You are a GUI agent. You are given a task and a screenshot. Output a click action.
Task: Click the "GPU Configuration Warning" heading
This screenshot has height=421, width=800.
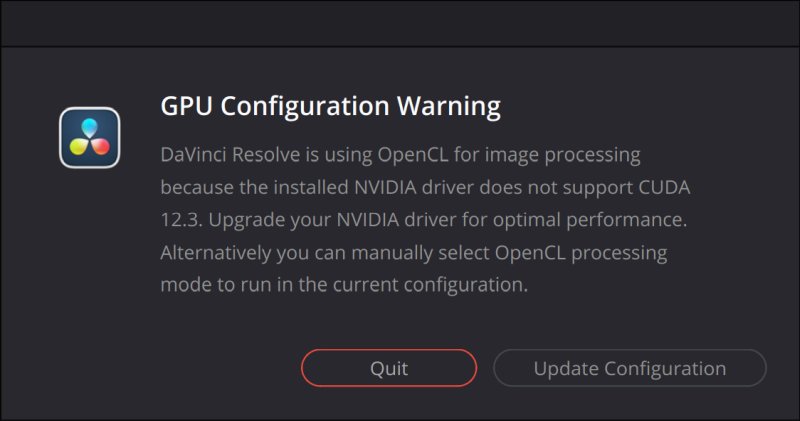[330, 106]
